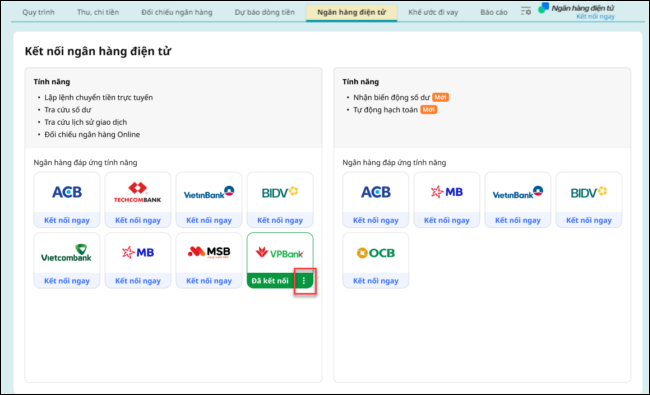The image size is (650, 395).
Task: Select the MB logo in right panel
Action: 446,192
